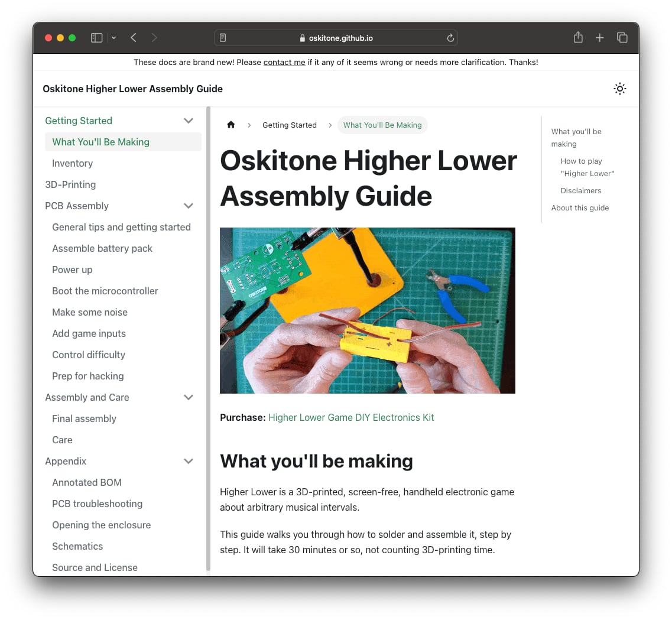Open the 3D-Printing page
The width and height of the screenshot is (672, 620).
point(71,184)
